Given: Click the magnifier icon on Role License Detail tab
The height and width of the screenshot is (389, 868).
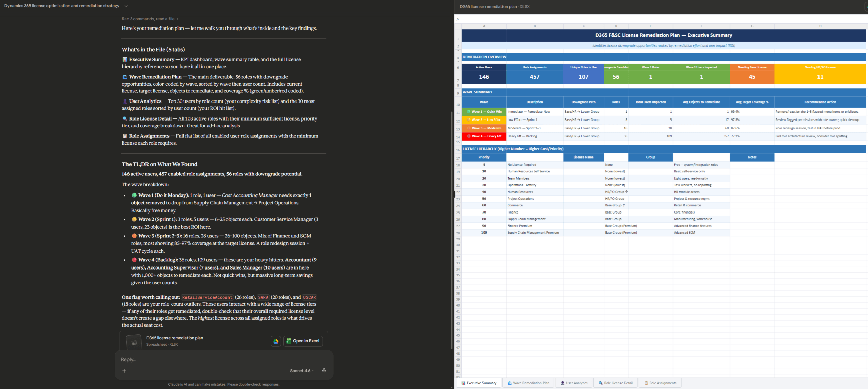Looking at the screenshot, I should pyautogui.click(x=600, y=383).
